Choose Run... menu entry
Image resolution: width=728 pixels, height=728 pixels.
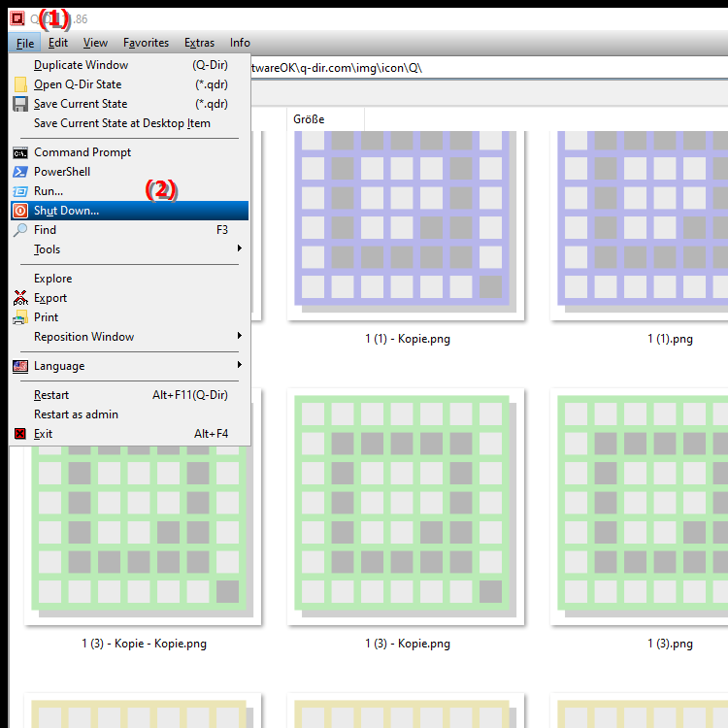[129, 191]
